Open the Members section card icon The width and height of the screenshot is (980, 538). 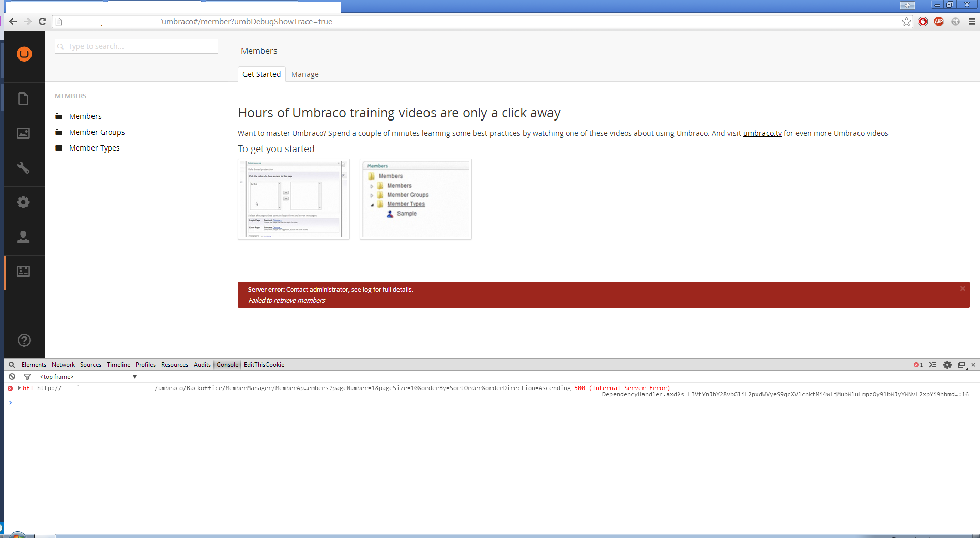click(x=23, y=272)
